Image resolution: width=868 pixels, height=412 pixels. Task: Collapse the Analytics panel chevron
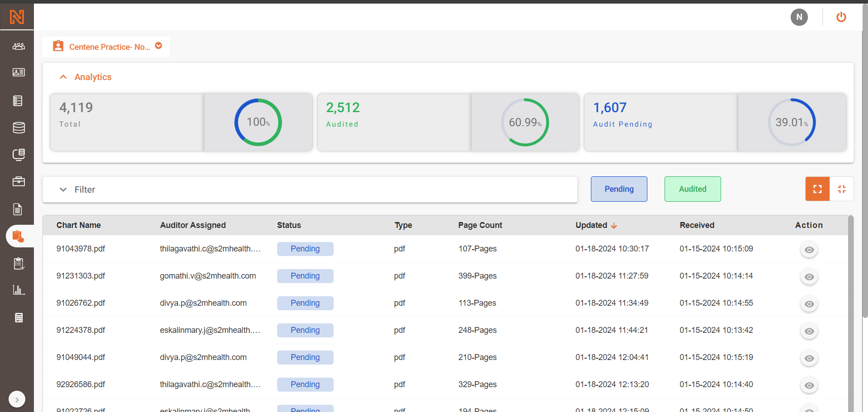coord(63,77)
